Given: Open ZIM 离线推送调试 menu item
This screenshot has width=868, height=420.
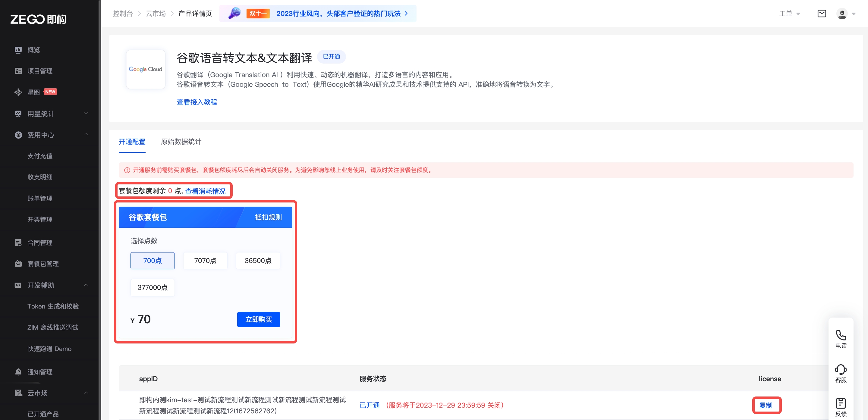Looking at the screenshot, I should pos(52,328).
